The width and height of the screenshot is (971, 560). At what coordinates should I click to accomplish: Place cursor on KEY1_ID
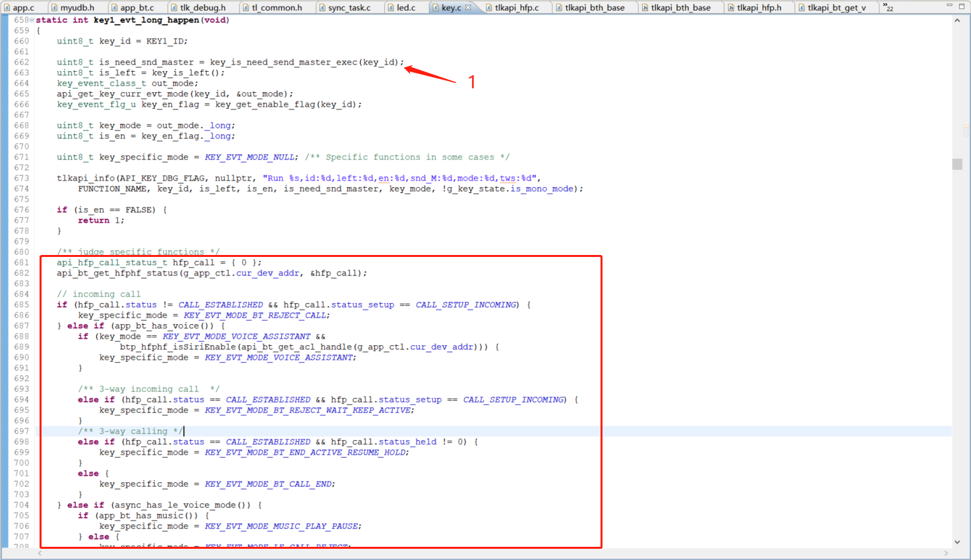point(165,42)
